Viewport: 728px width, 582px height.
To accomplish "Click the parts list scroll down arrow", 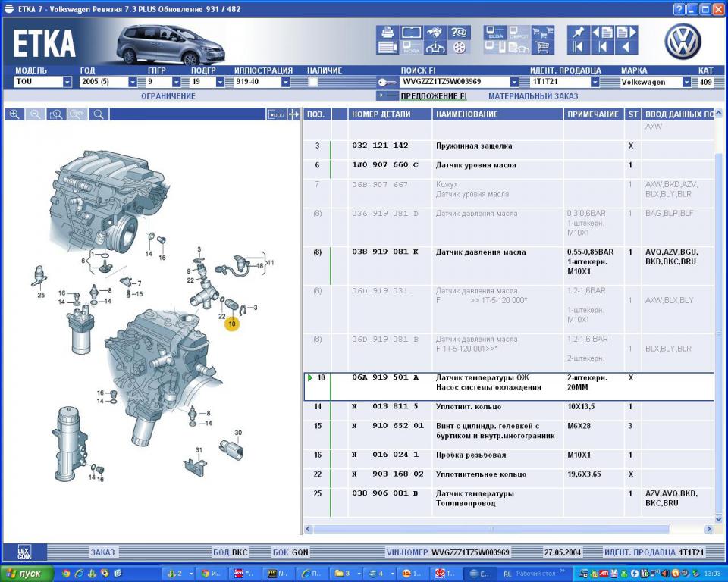I will pos(719,519).
